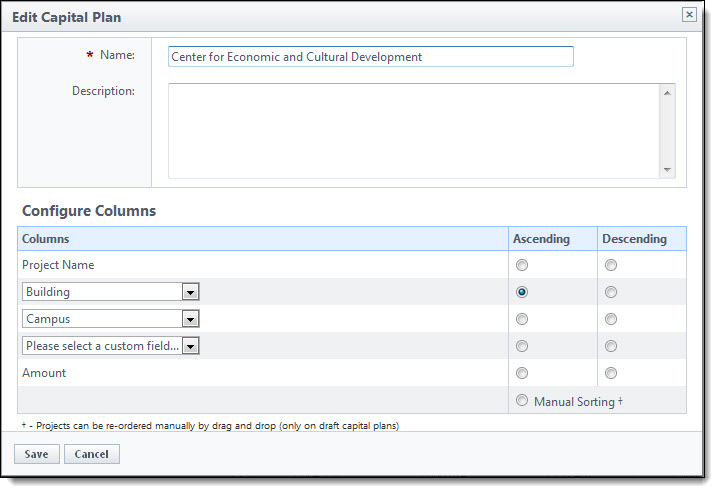The height and width of the screenshot is (493, 720).
Task: Select Descending for custom field row
Action: pos(611,346)
